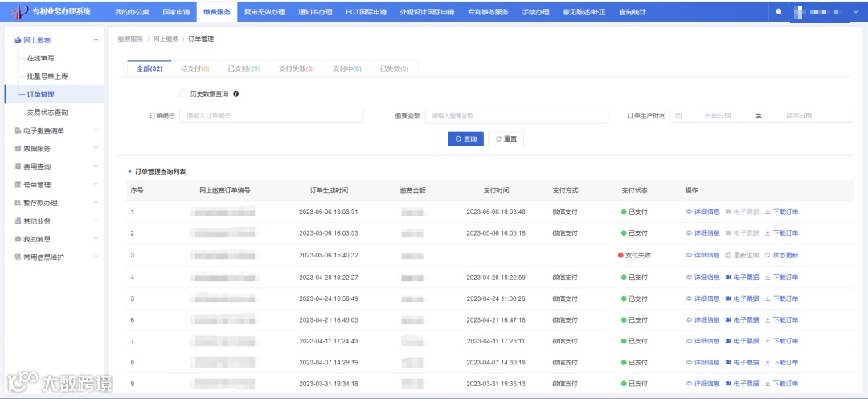Click the search icon in top bar

pos(779,11)
